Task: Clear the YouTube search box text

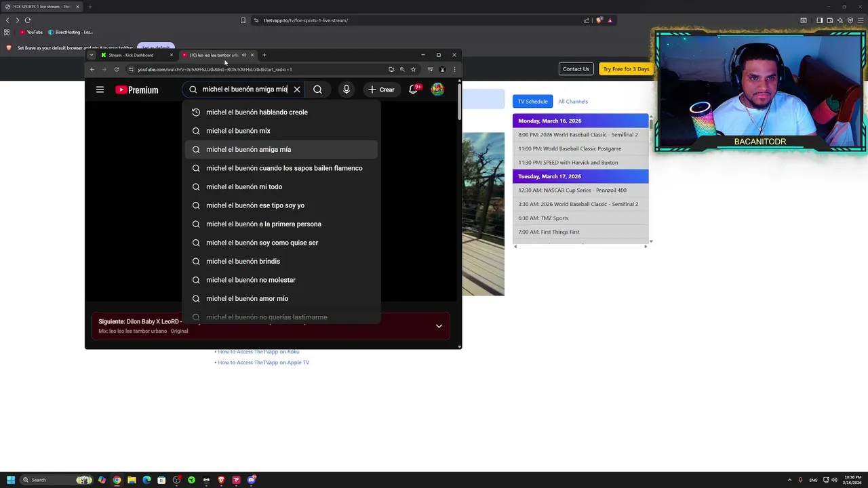Action: tap(296, 89)
